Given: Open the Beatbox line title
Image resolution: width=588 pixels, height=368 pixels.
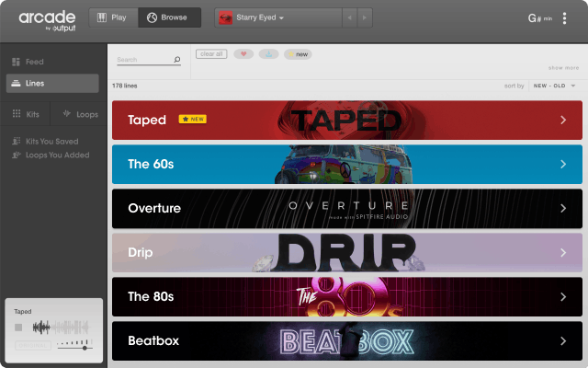Looking at the screenshot, I should 153,340.
